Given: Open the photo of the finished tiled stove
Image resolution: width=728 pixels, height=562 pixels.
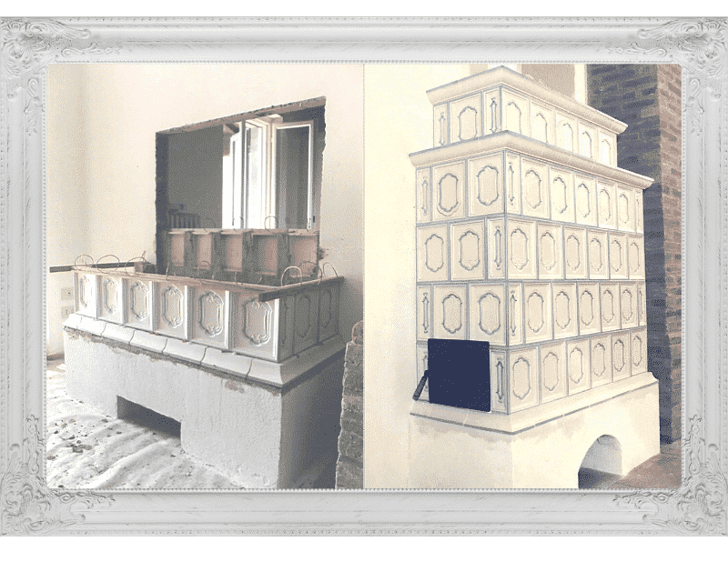Looking at the screenshot, I should tap(522, 276).
